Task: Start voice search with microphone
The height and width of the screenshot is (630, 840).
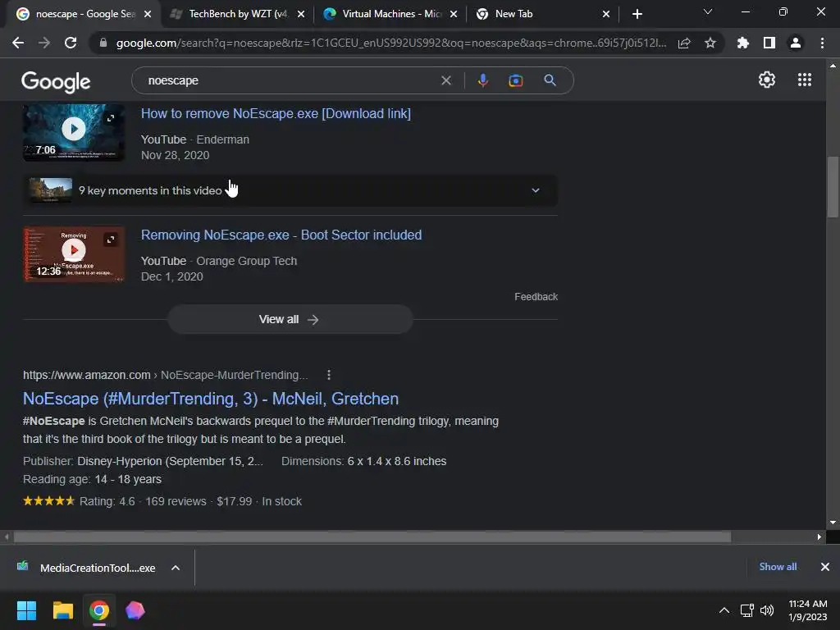Action: click(482, 80)
